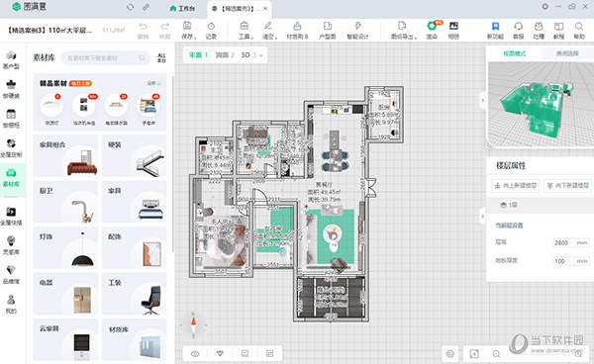Open the 家具 furniture category
This screenshot has height=364, width=594.
coord(134,202)
